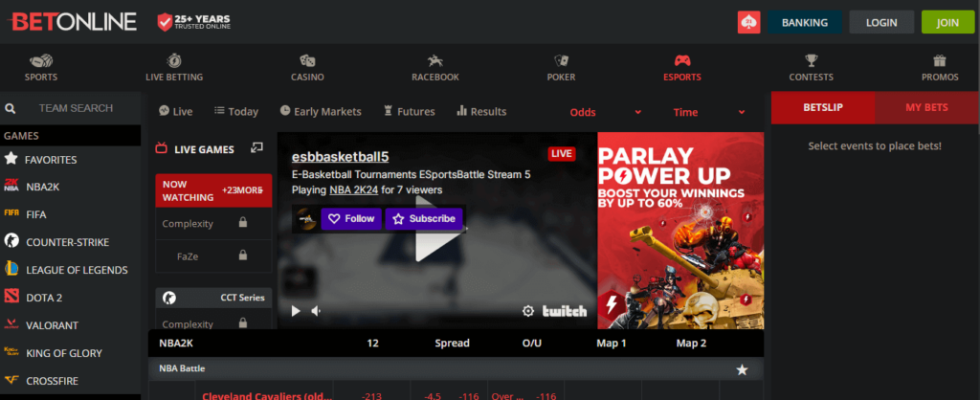The image size is (980, 400).
Task: Select the Valorant game icon
Action: click(x=11, y=325)
